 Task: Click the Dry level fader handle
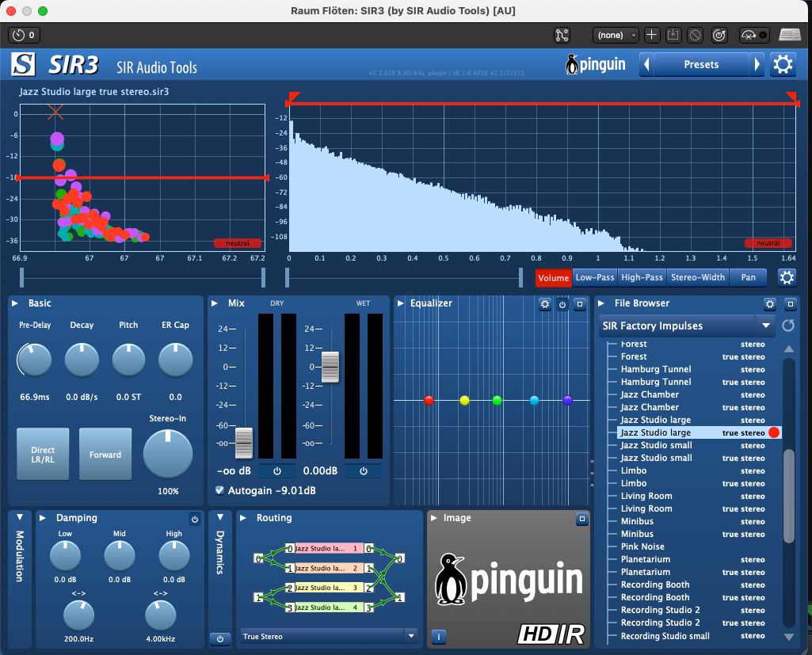(x=244, y=444)
